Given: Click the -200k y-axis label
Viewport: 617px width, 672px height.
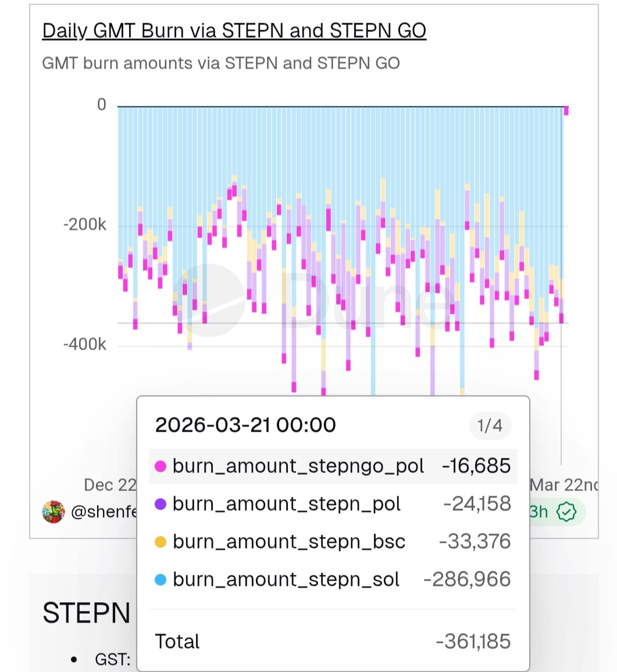Looking at the screenshot, I should (x=84, y=224).
